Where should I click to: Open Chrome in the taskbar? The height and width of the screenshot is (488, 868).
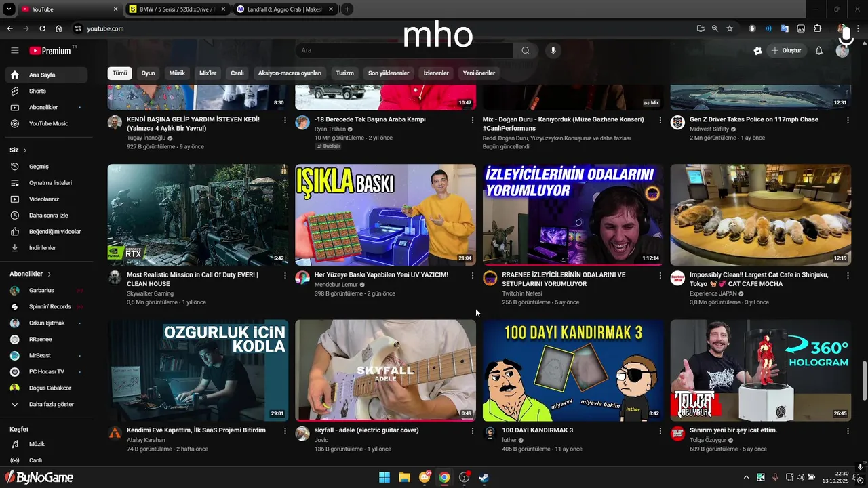tap(443, 477)
